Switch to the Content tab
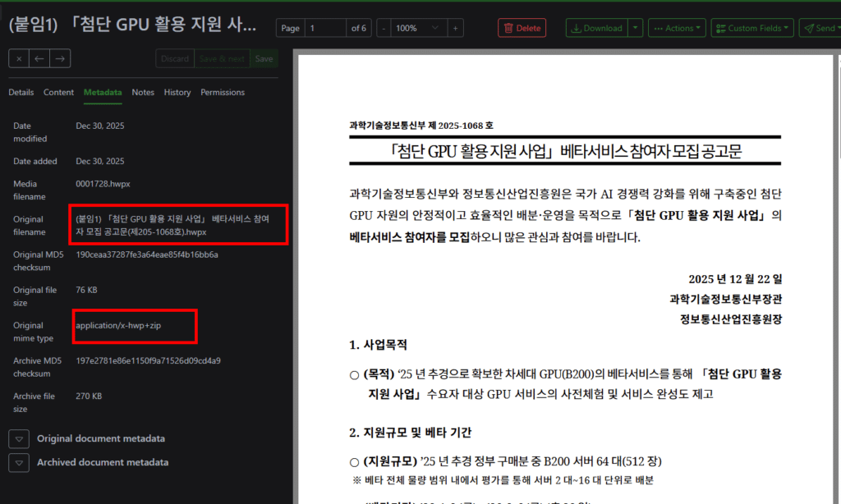The image size is (841, 504). 58,93
